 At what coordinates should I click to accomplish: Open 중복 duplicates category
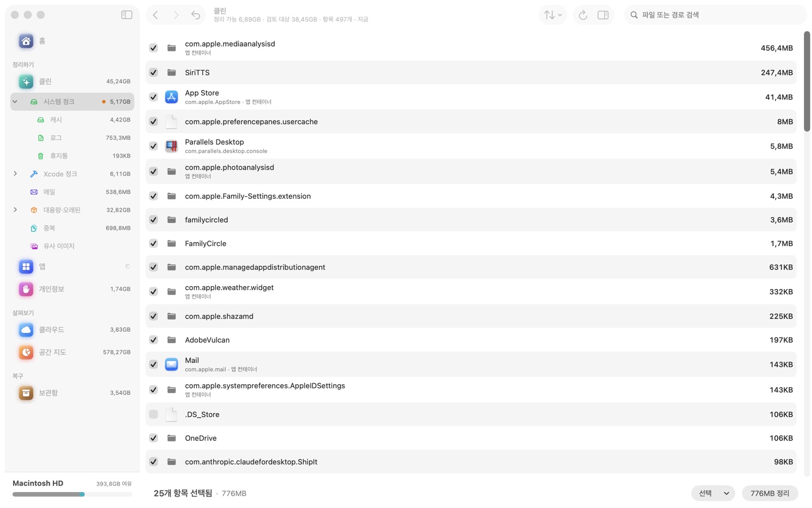pyautogui.click(x=72, y=228)
